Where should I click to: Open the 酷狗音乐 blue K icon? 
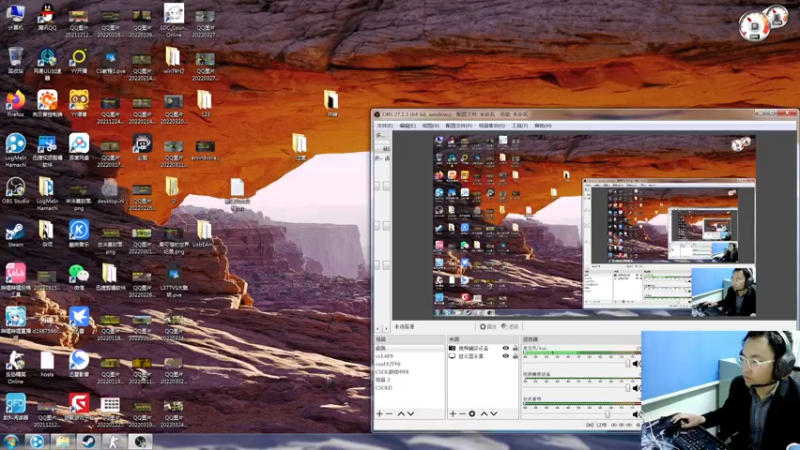coord(79,235)
